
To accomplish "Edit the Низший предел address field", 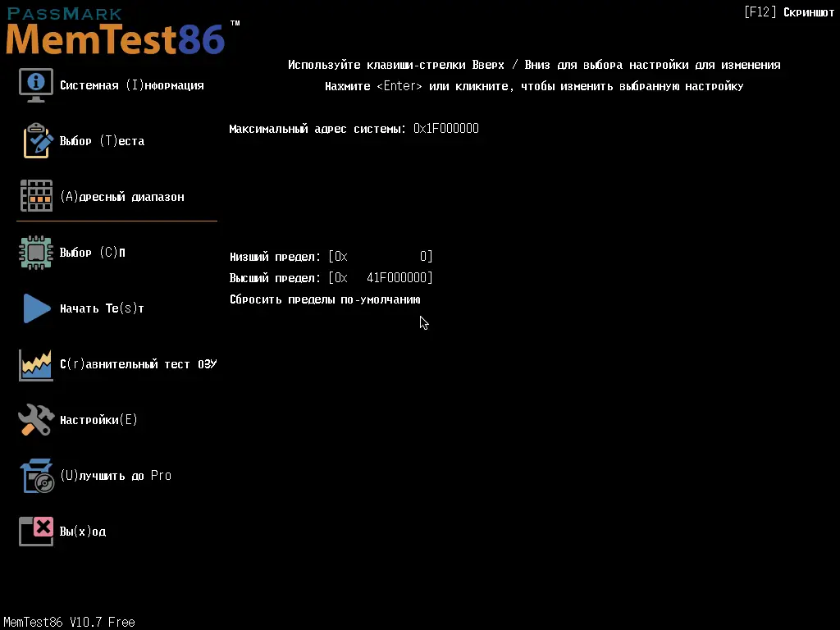I will pyautogui.click(x=381, y=257).
